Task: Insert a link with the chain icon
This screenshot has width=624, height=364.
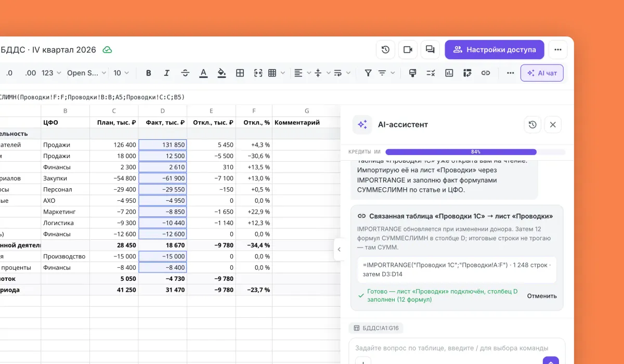Action: [485, 73]
